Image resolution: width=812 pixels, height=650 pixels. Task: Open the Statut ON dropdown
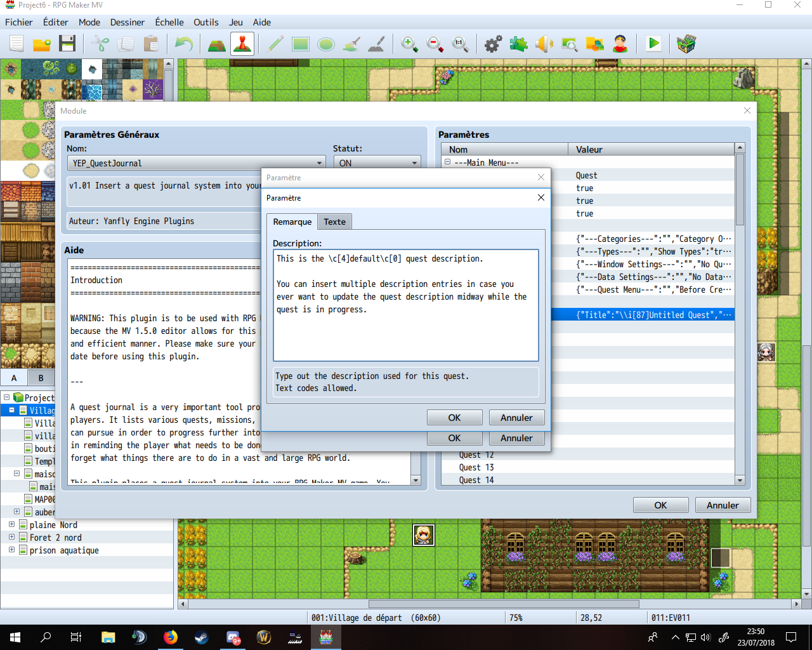click(377, 163)
